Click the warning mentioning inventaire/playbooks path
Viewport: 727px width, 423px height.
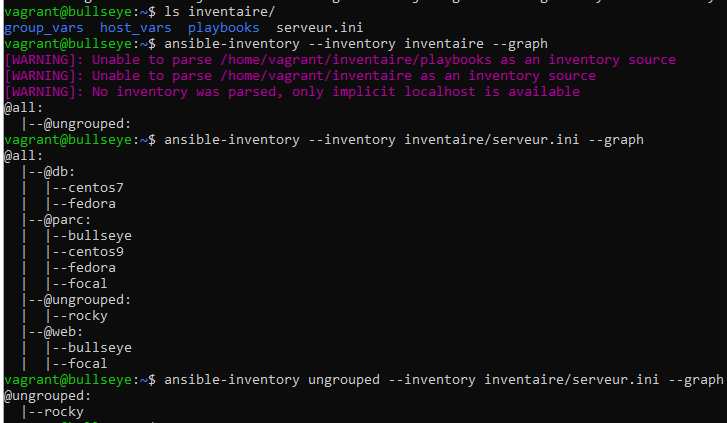[x=340, y=60]
